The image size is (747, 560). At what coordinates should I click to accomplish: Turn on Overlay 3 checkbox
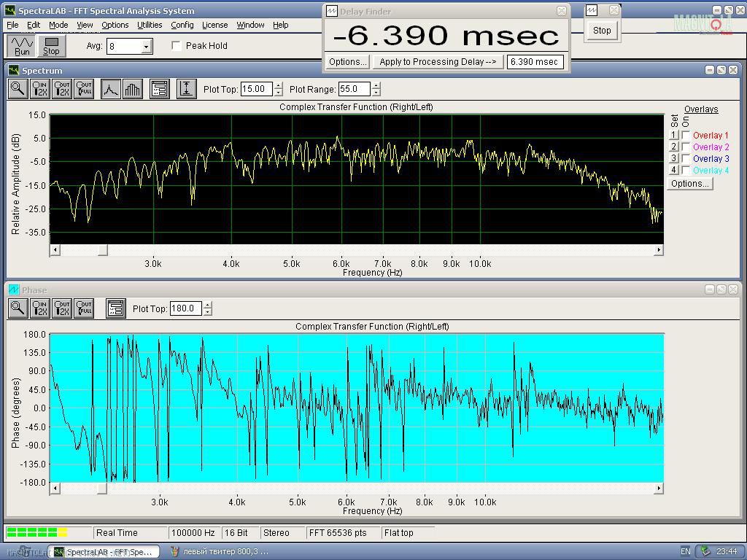[686, 158]
